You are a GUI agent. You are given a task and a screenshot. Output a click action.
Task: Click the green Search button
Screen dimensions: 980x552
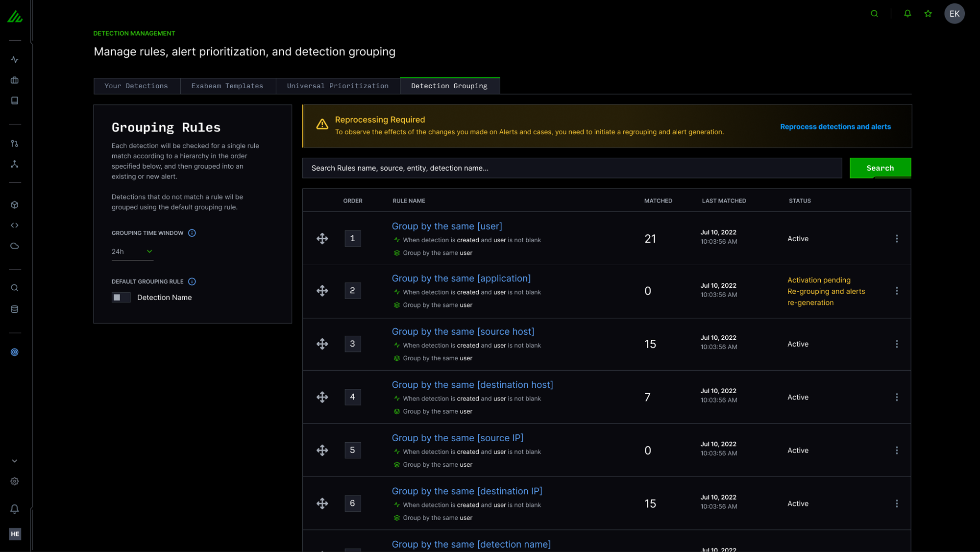(x=880, y=168)
